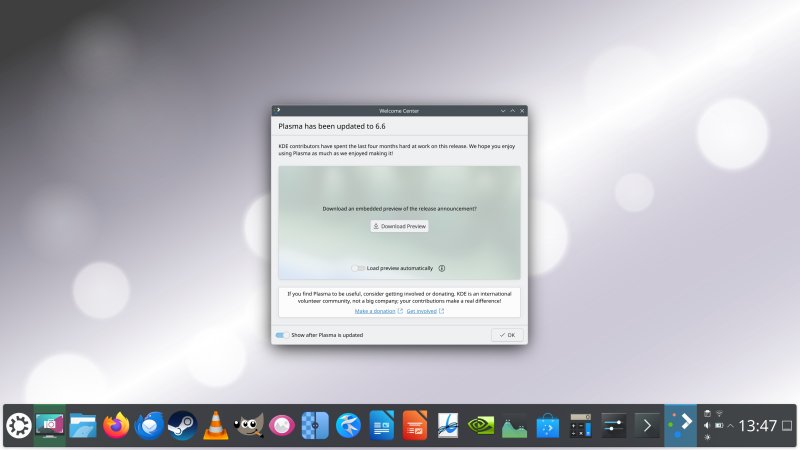
Task: Launch the screenshot tool with camera-on-monitor icon
Action: [x=49, y=426]
